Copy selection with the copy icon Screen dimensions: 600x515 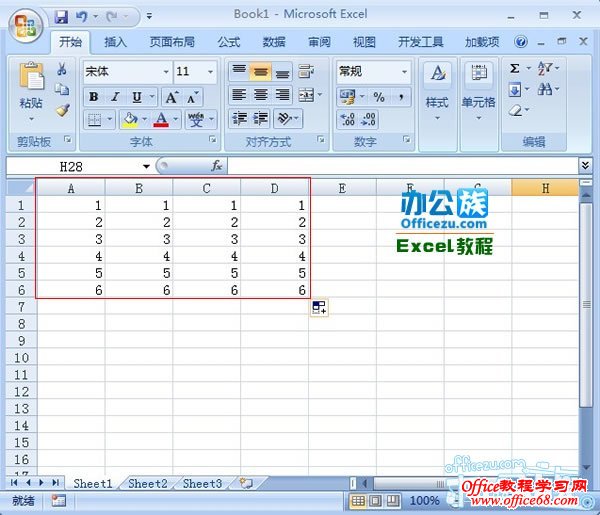pyautogui.click(x=62, y=89)
